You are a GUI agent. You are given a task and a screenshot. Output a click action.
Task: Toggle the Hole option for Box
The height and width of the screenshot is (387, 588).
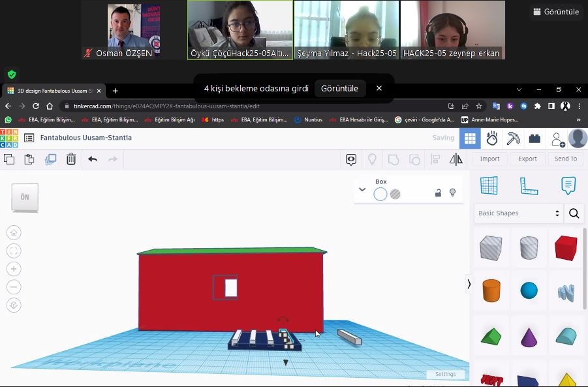click(x=395, y=194)
